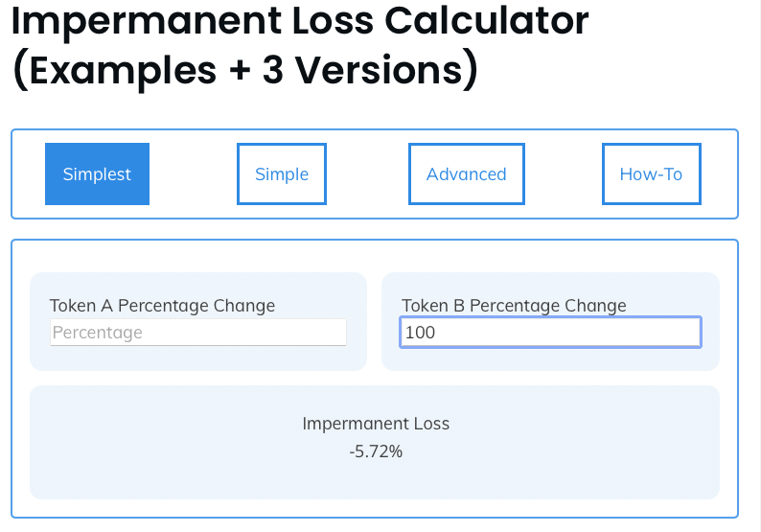
Task: Click the Impermanent Loss result label
Action: 375,424
